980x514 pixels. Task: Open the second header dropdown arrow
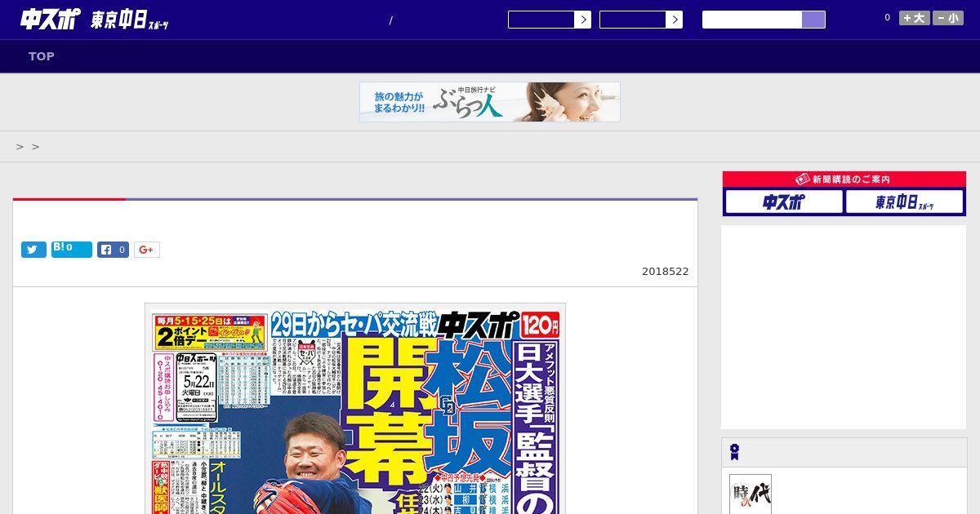(x=674, y=20)
